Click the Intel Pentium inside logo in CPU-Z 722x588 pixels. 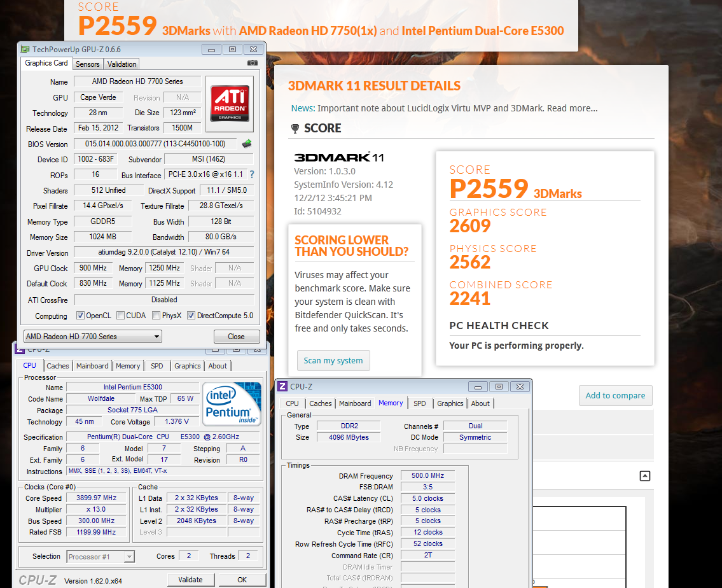(x=232, y=403)
